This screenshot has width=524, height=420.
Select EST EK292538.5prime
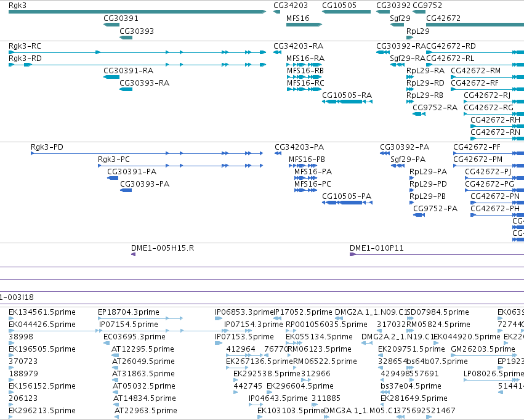coord(236,380)
